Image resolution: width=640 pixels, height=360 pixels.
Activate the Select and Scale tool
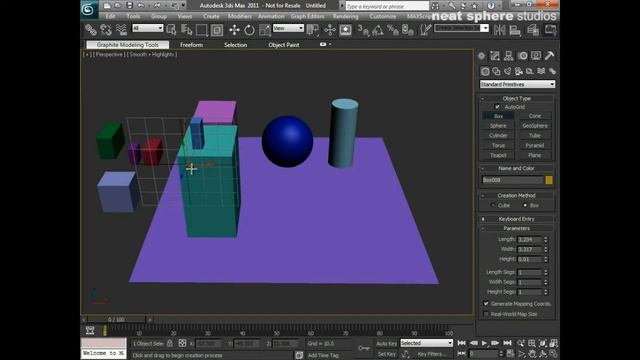[264, 30]
